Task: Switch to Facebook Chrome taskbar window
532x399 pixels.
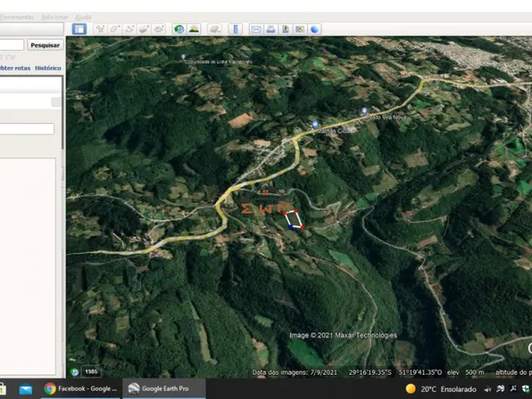Action: 81,388
